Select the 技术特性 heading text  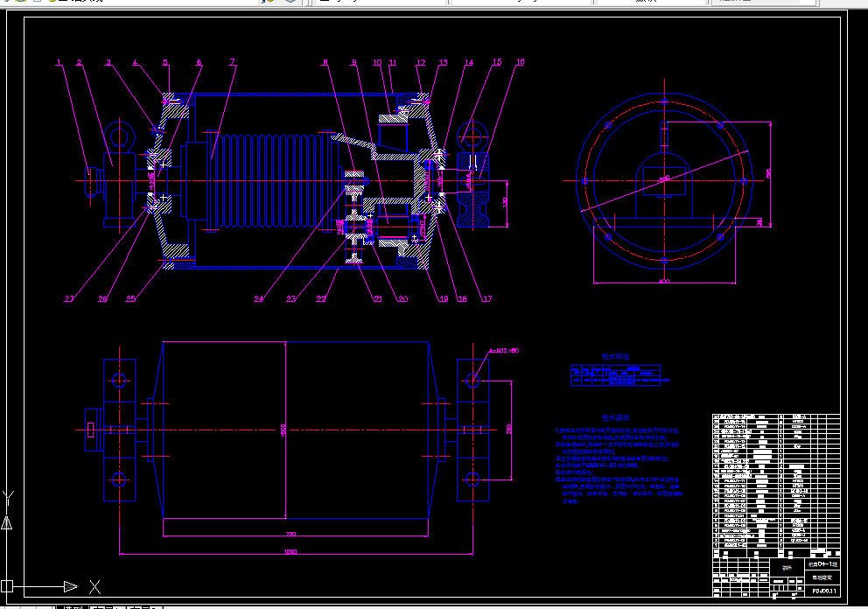[616, 357]
